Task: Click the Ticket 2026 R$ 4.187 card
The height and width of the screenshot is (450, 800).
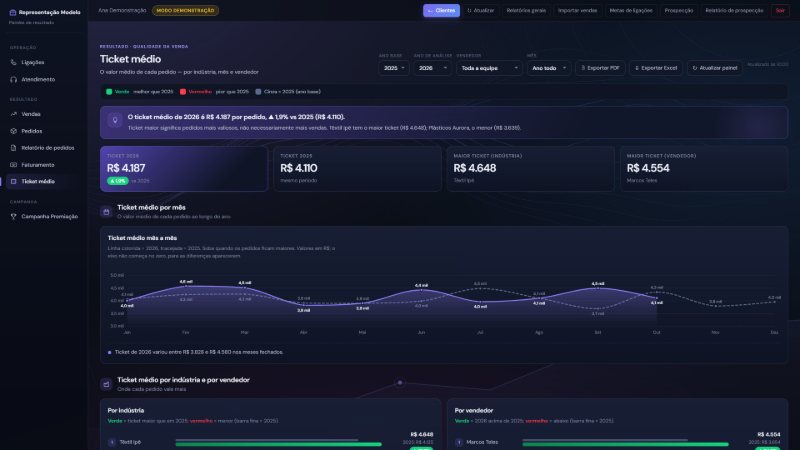Action: coord(184,169)
